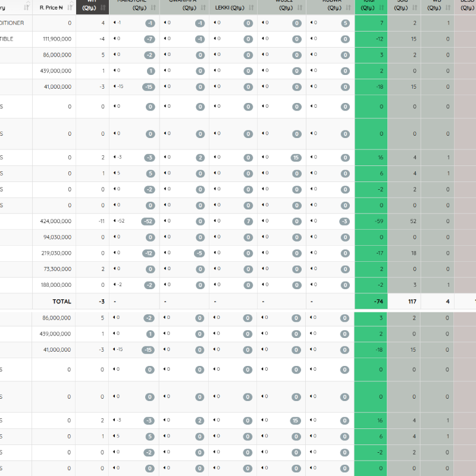Click the DITIONER category cell
Screen dimensions: 476x476
tap(16, 23)
